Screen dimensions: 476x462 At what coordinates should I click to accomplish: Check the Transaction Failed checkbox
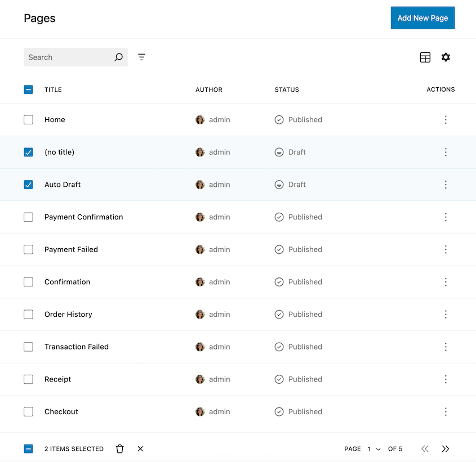click(x=28, y=347)
